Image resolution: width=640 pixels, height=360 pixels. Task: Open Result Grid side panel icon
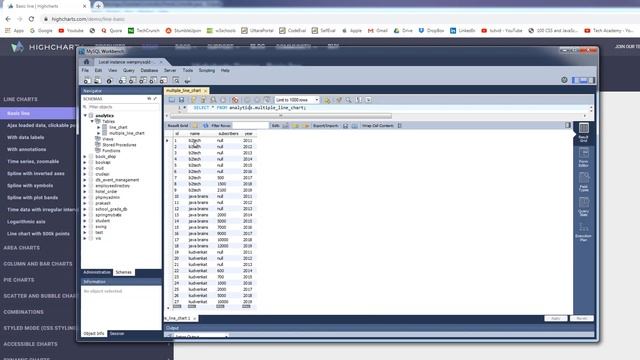(584, 133)
